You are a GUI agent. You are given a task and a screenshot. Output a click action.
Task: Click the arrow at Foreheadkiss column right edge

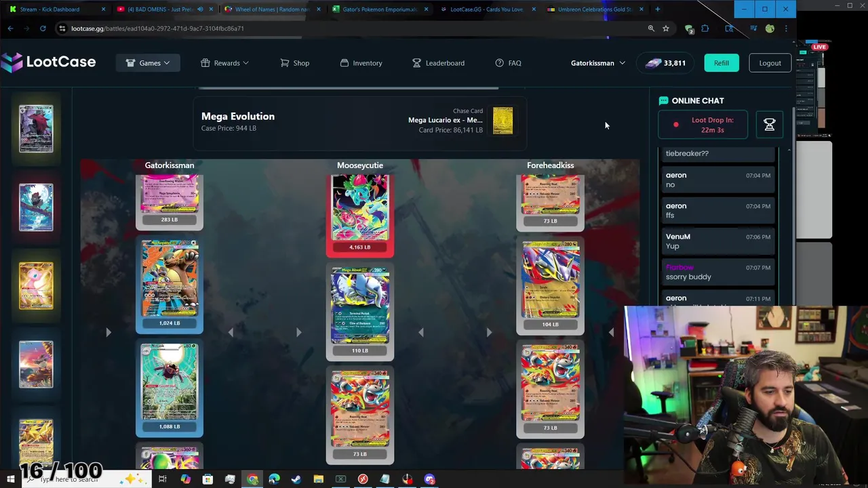tap(611, 332)
